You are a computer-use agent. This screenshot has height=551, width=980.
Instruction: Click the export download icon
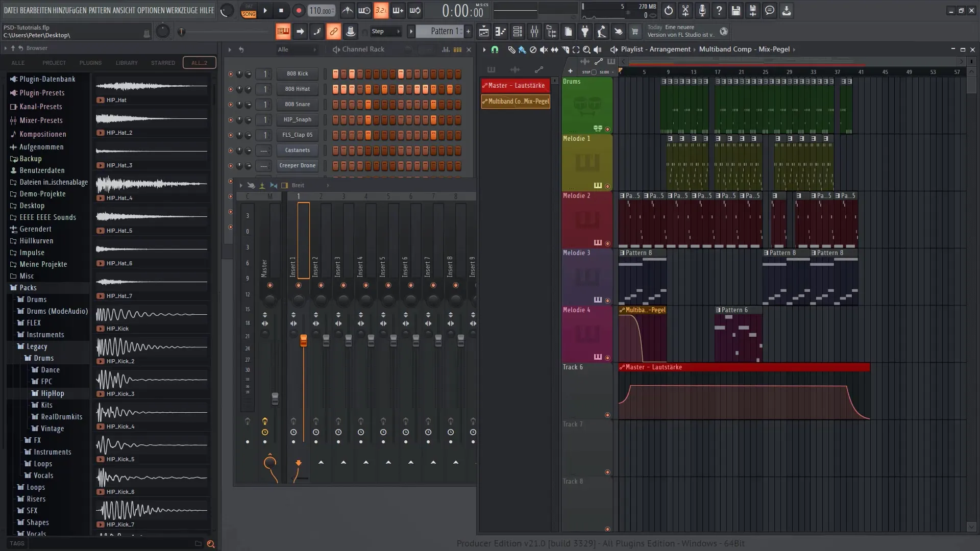click(x=787, y=10)
